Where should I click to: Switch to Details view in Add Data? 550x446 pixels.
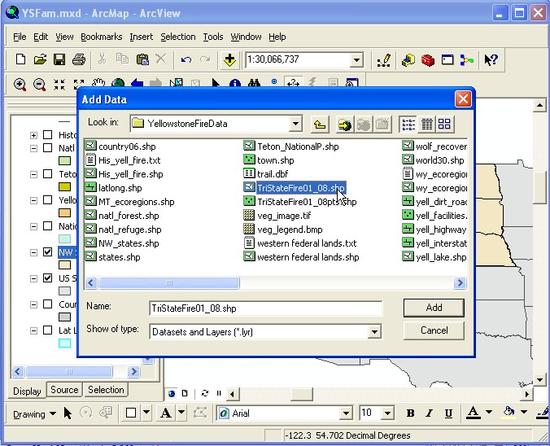427,124
